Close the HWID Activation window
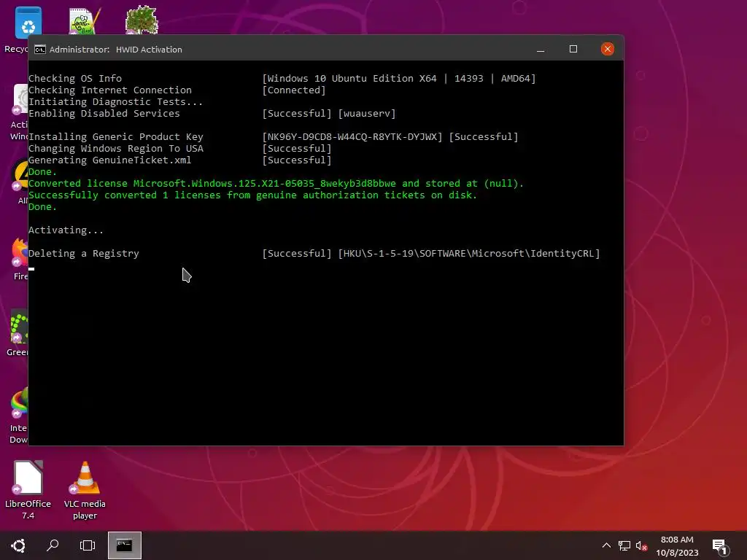This screenshot has height=560, width=747. [x=608, y=49]
